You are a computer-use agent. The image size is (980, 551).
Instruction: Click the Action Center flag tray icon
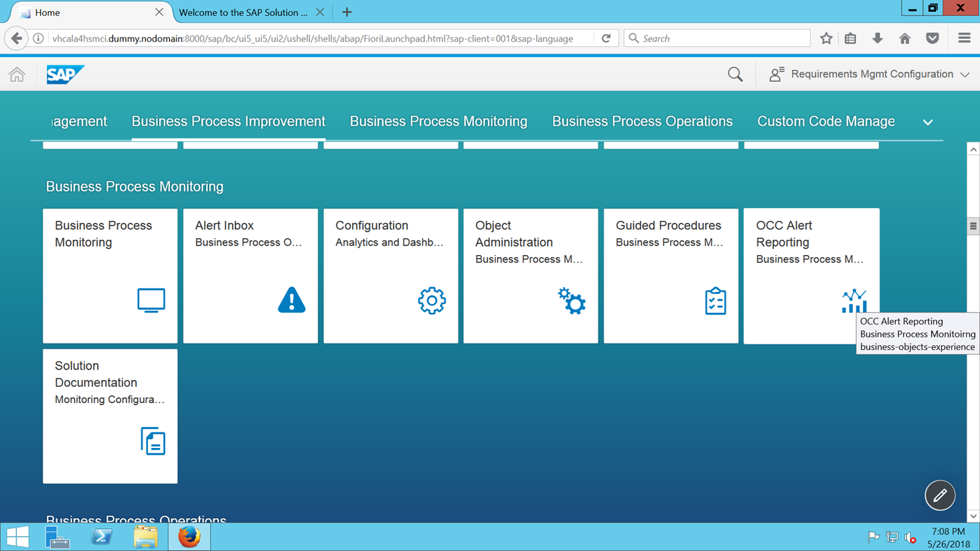pos(874,537)
